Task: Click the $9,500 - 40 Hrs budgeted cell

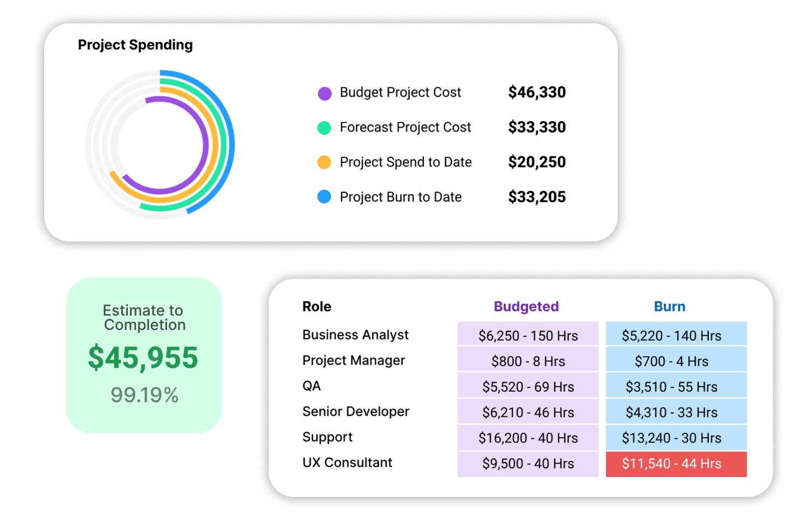Action: point(528,464)
